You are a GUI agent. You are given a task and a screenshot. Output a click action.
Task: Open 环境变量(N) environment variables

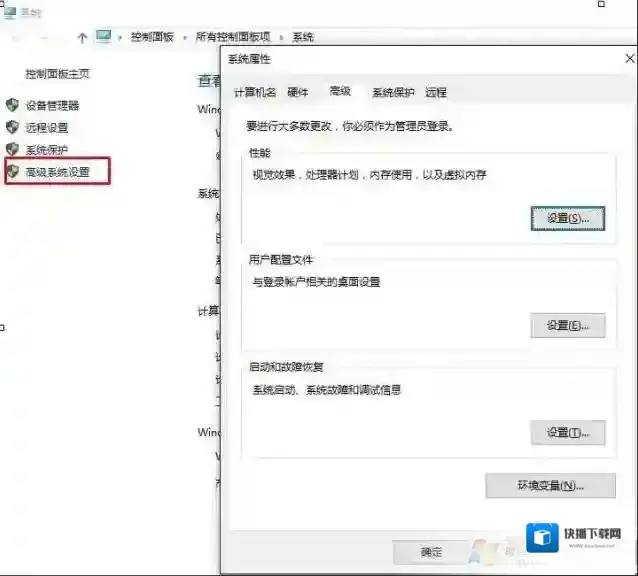[x=549, y=486]
